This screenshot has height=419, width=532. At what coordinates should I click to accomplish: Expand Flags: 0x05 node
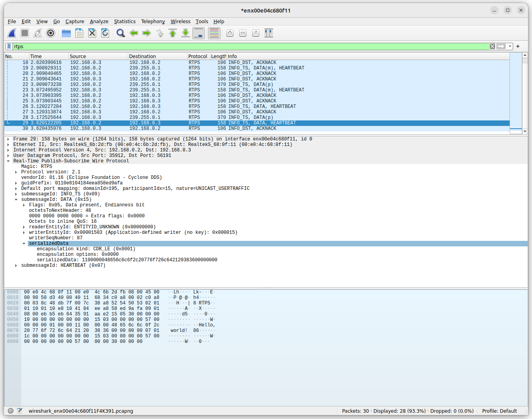coord(24,205)
